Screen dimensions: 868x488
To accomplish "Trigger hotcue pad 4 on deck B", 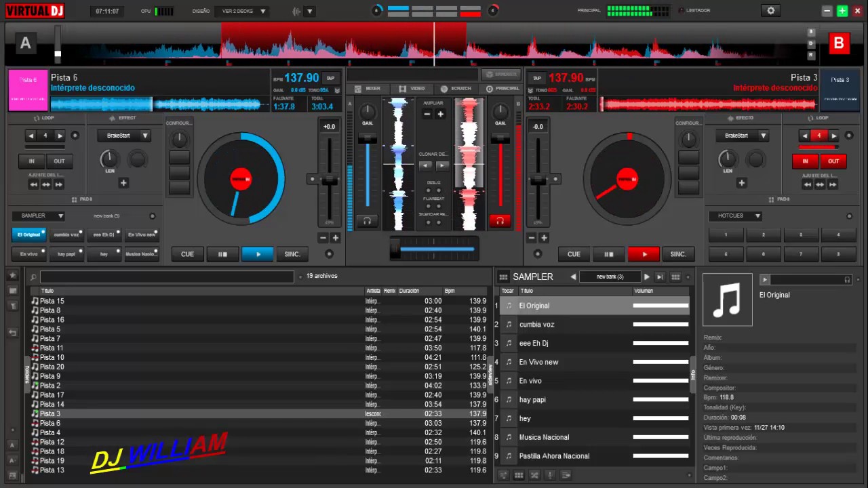I will [x=838, y=235].
